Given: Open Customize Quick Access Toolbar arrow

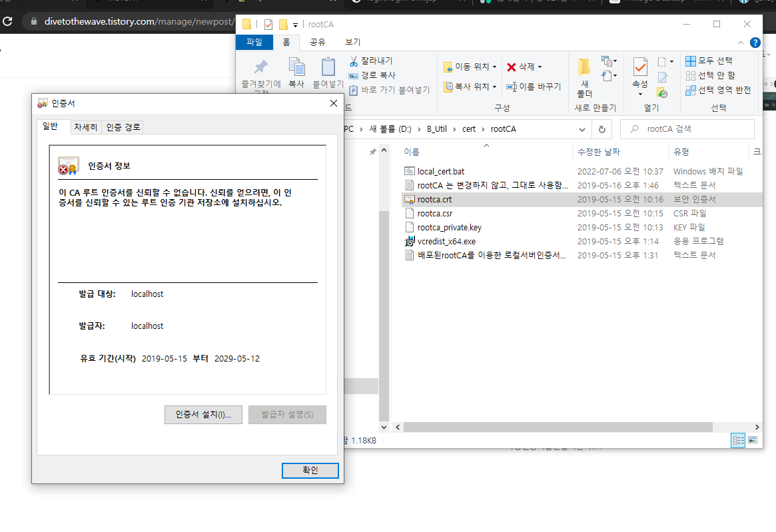Looking at the screenshot, I should [295, 25].
